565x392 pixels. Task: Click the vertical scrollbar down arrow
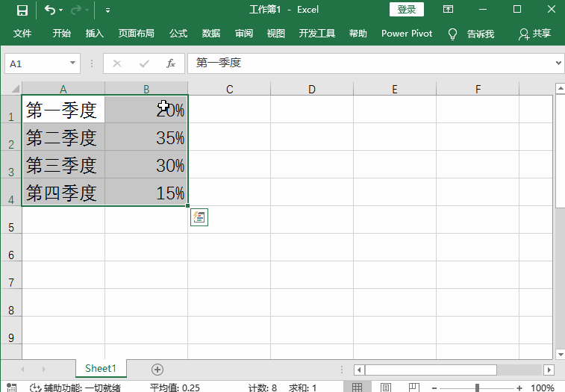pyautogui.click(x=561, y=354)
